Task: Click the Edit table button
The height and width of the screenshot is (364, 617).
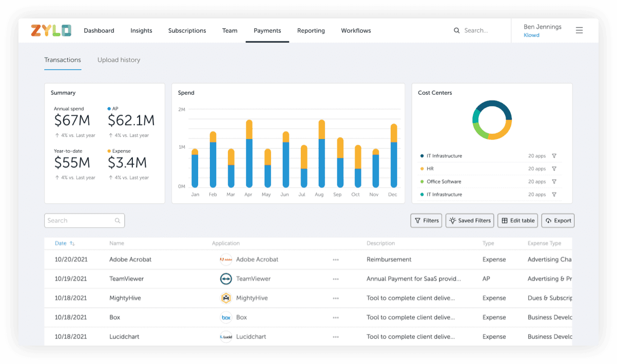Action: 518,220
